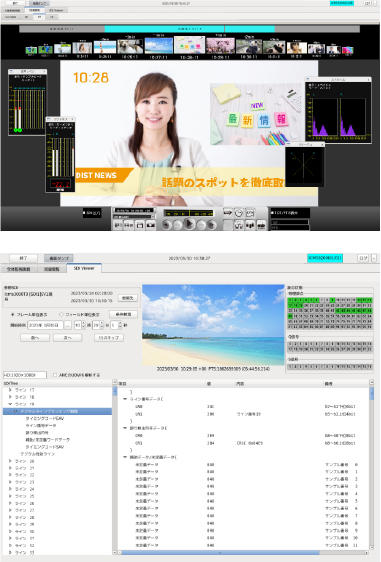Click the 画面ダンプ button in the lower window

58,258
